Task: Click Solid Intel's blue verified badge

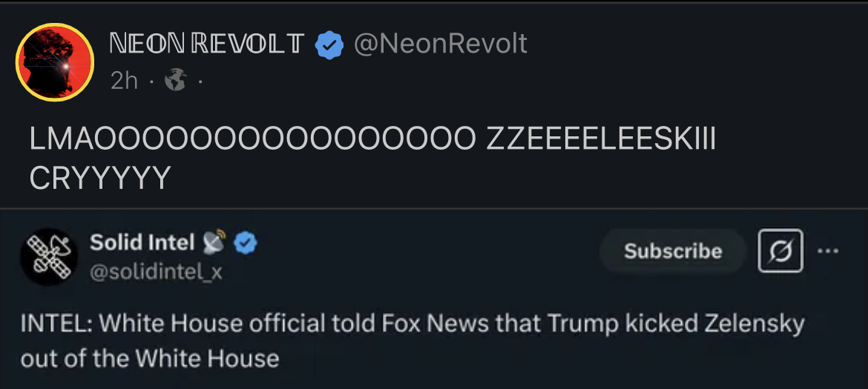Action: coord(246,242)
